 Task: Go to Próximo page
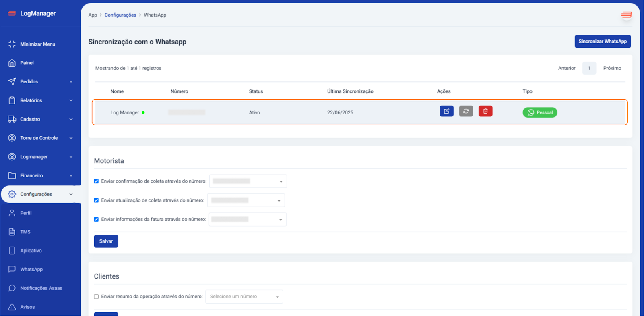[612, 68]
